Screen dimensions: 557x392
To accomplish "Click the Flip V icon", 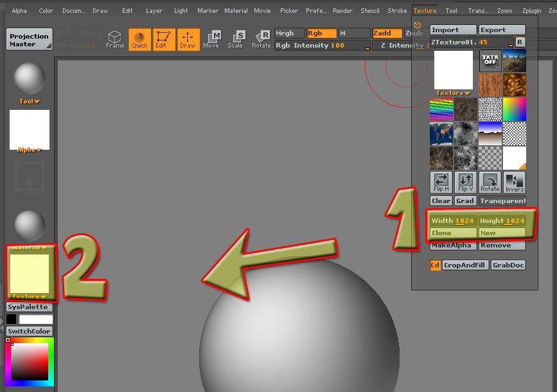I will click(466, 183).
